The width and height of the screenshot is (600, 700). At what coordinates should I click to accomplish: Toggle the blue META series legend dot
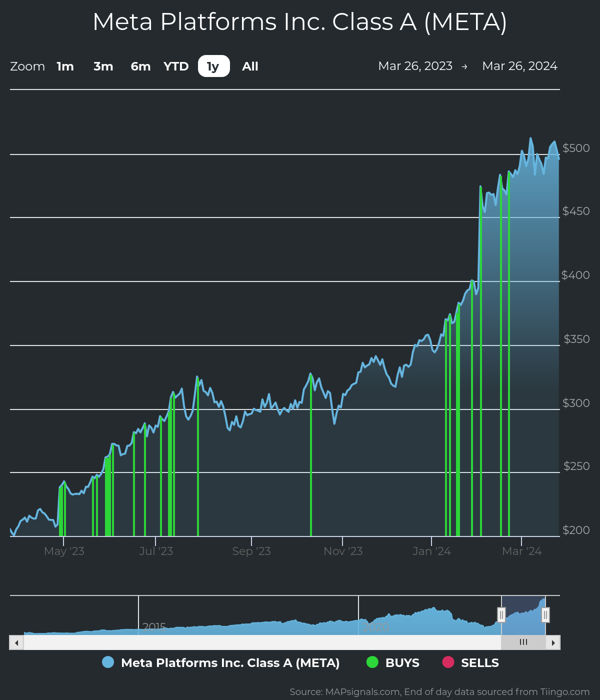tap(108, 662)
